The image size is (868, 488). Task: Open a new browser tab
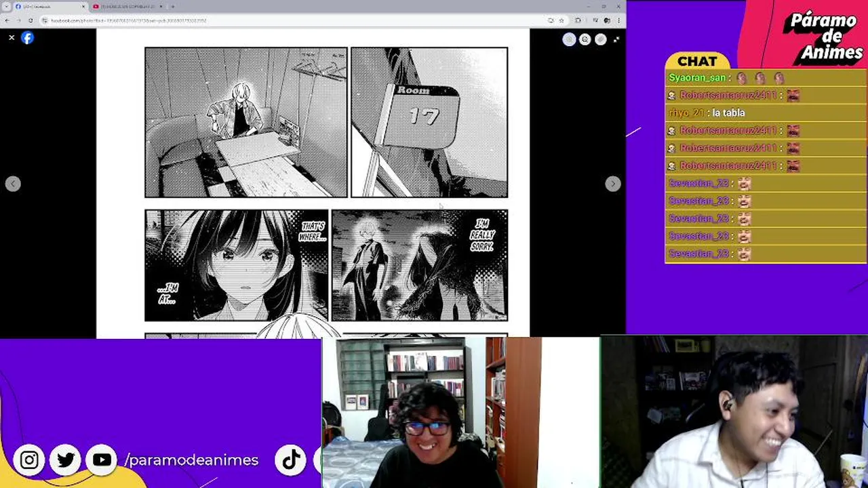[x=172, y=6]
